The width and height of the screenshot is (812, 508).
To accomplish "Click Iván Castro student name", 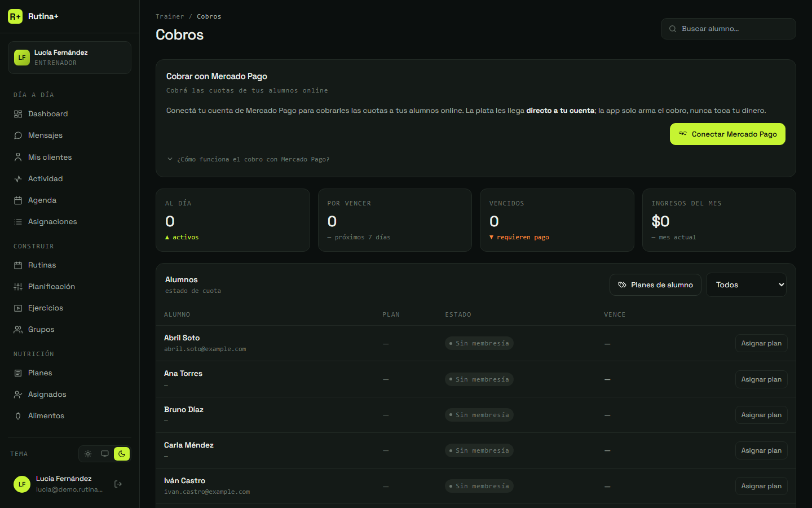I will (x=184, y=481).
